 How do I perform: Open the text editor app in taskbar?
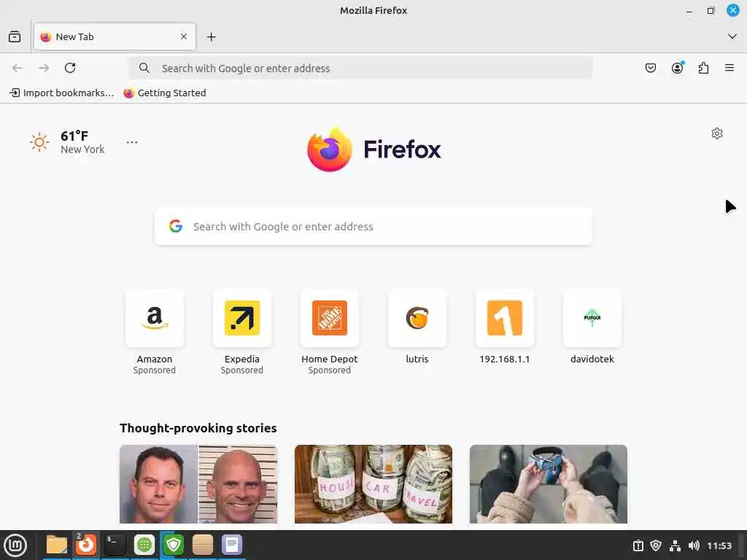[x=232, y=545]
